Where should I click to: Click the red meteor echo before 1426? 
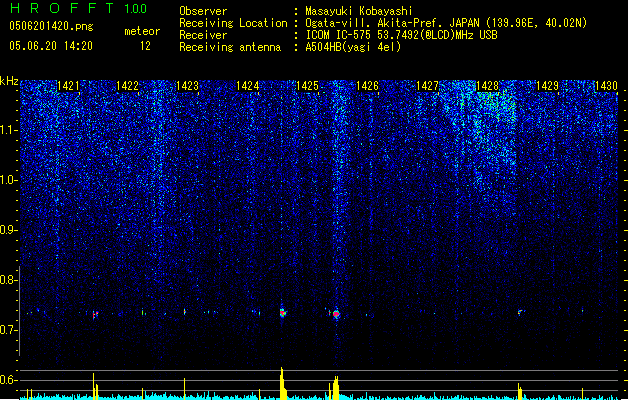pyautogui.click(x=336, y=314)
